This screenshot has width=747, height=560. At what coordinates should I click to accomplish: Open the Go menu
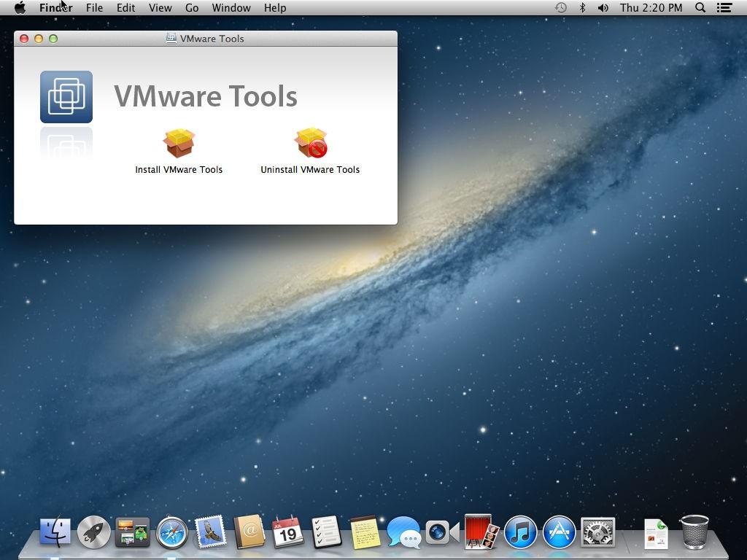pos(192,7)
